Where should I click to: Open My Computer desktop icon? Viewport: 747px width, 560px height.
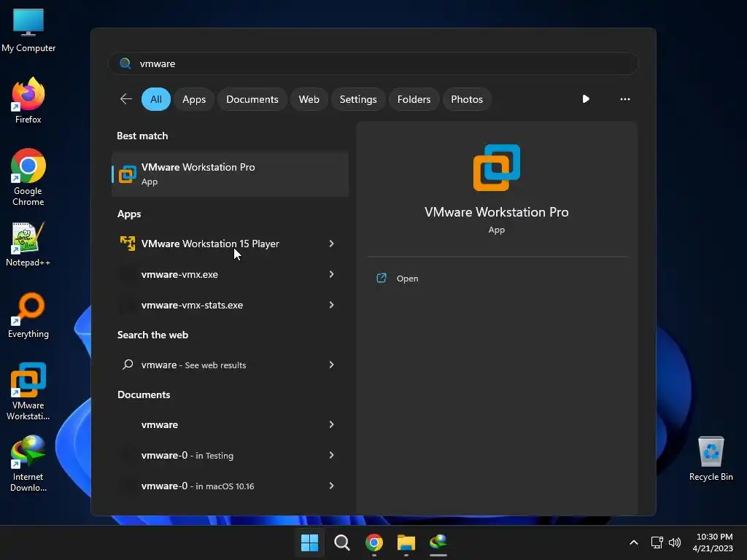[x=28, y=29]
